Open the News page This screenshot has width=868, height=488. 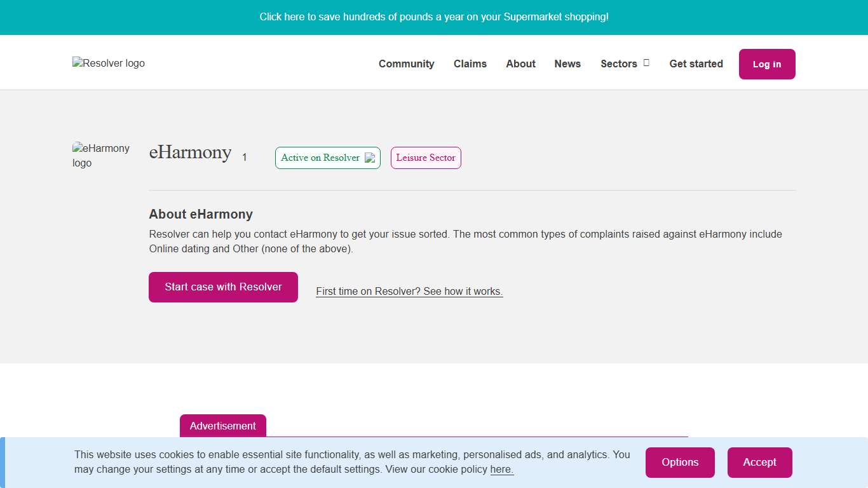coord(567,64)
